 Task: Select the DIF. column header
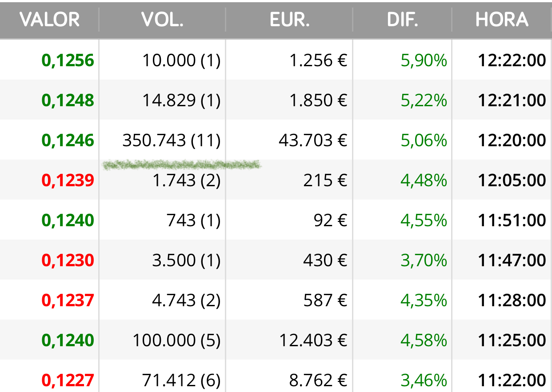tap(403, 20)
